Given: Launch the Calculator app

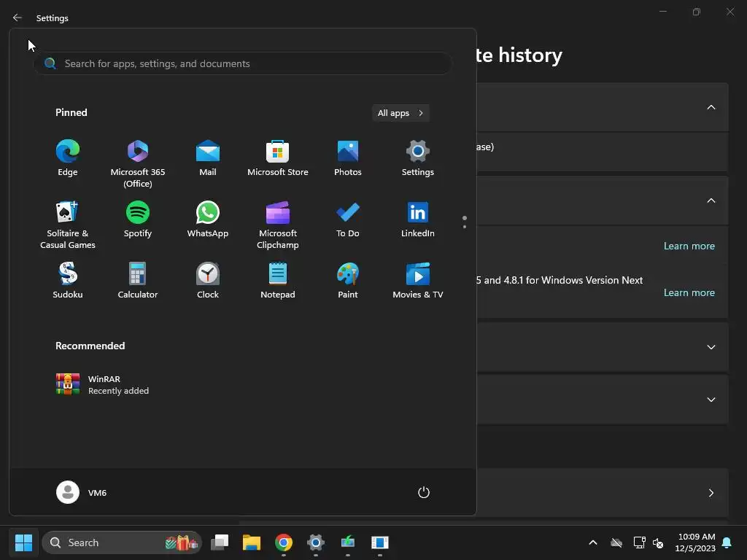Looking at the screenshot, I should point(138,281).
